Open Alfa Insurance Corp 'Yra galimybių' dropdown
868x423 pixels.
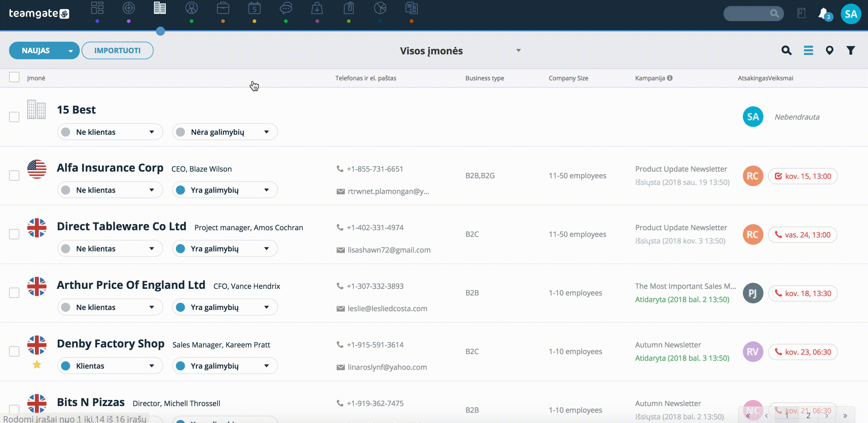coord(225,190)
